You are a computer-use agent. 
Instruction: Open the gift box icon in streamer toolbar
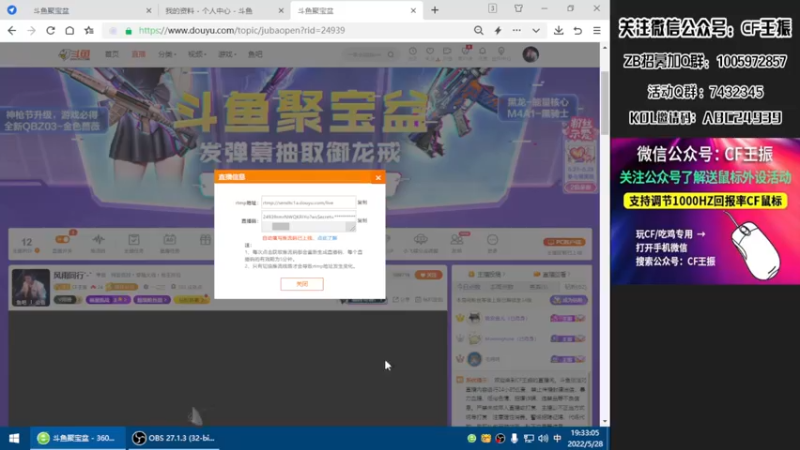click(x=205, y=240)
